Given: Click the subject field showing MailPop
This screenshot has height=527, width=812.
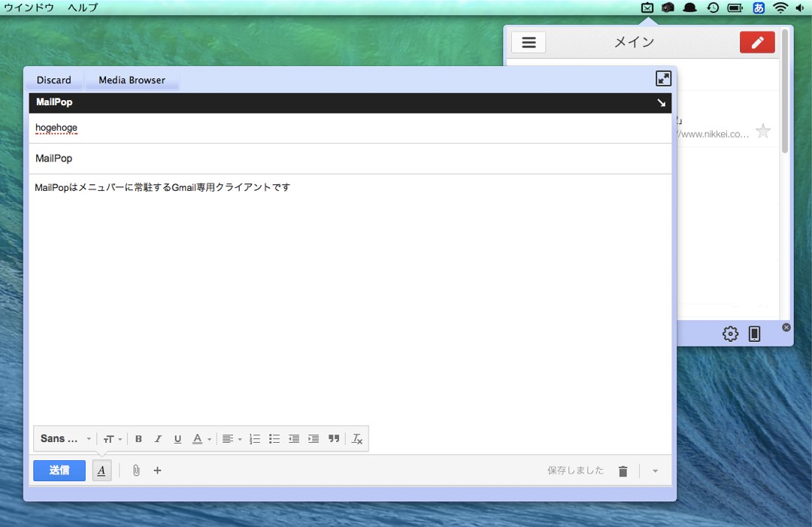Looking at the screenshot, I should click(350, 159).
